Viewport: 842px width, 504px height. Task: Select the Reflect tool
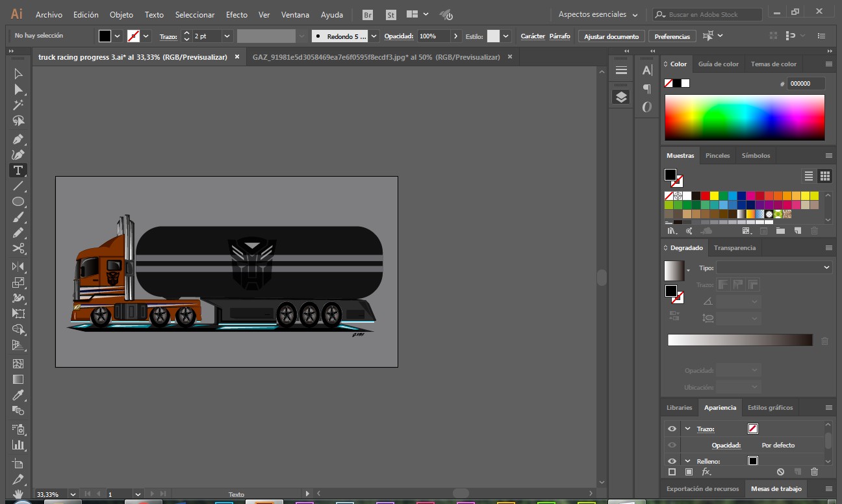pos(18,267)
